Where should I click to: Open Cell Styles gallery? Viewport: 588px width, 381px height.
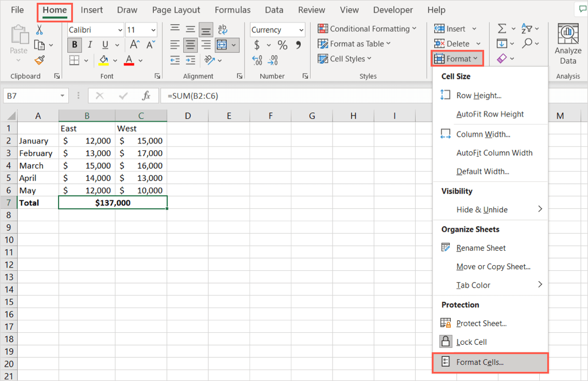point(345,59)
